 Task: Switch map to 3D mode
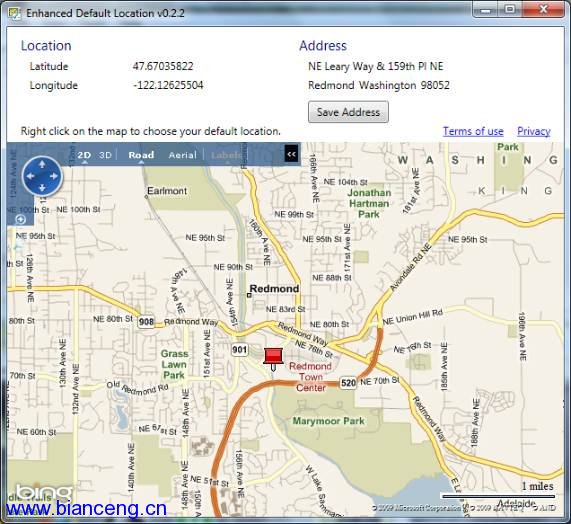[x=105, y=155]
